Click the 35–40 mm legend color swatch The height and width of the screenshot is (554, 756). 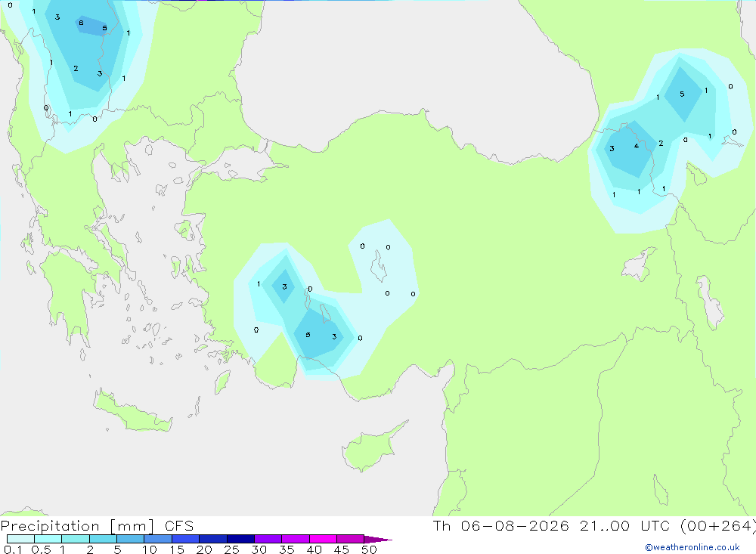tap(296, 539)
